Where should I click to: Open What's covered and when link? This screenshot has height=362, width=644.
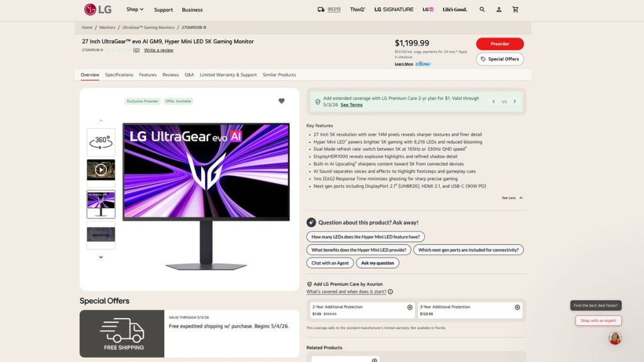347,292
